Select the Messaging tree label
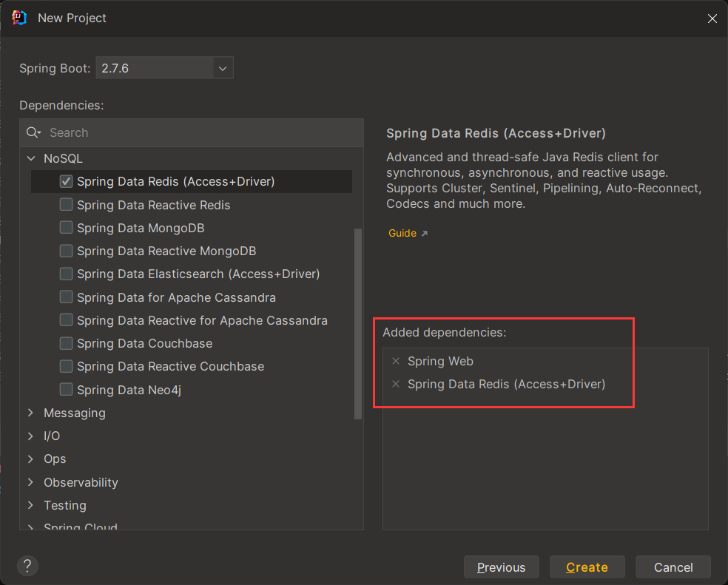This screenshot has height=585, width=728. tap(74, 413)
